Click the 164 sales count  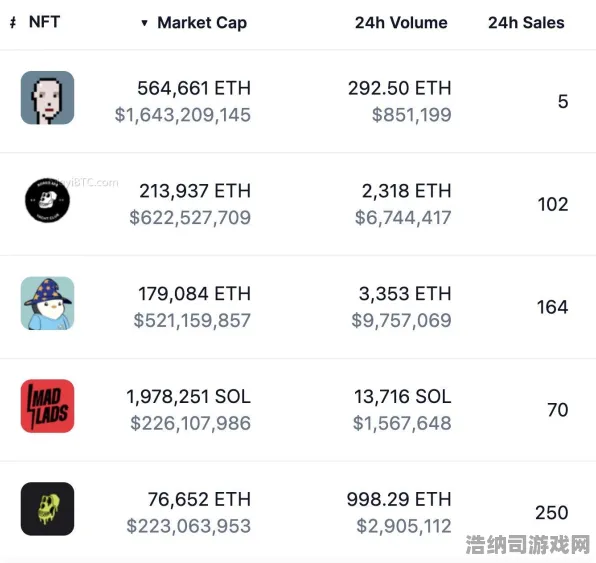552,307
